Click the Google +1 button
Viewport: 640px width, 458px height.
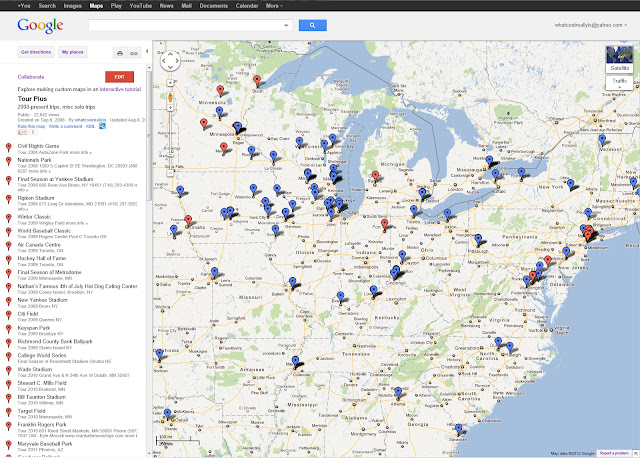[22, 133]
